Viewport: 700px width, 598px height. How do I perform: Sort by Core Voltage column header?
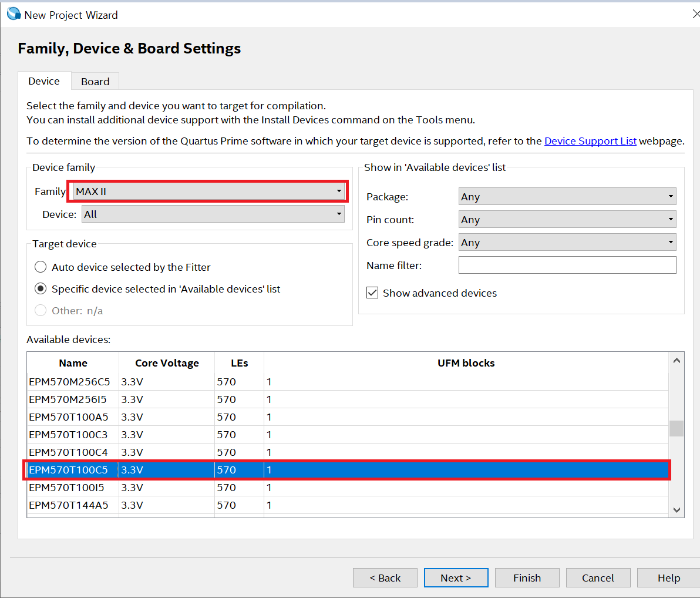(x=167, y=363)
